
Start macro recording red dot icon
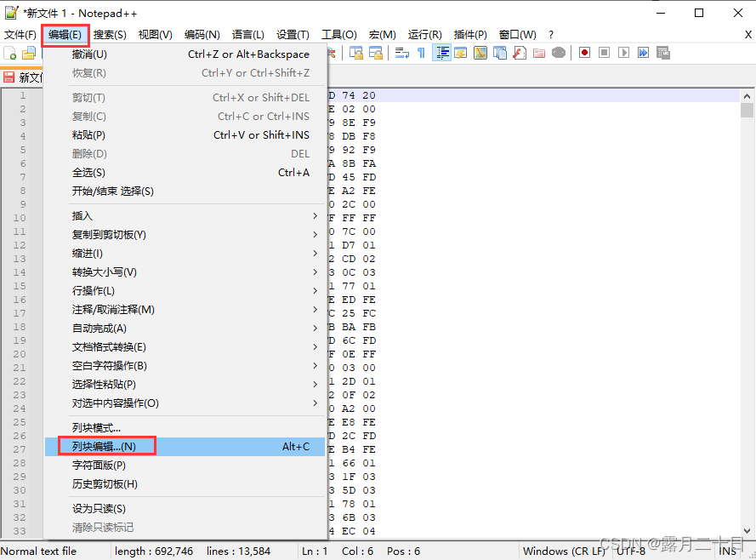(584, 53)
